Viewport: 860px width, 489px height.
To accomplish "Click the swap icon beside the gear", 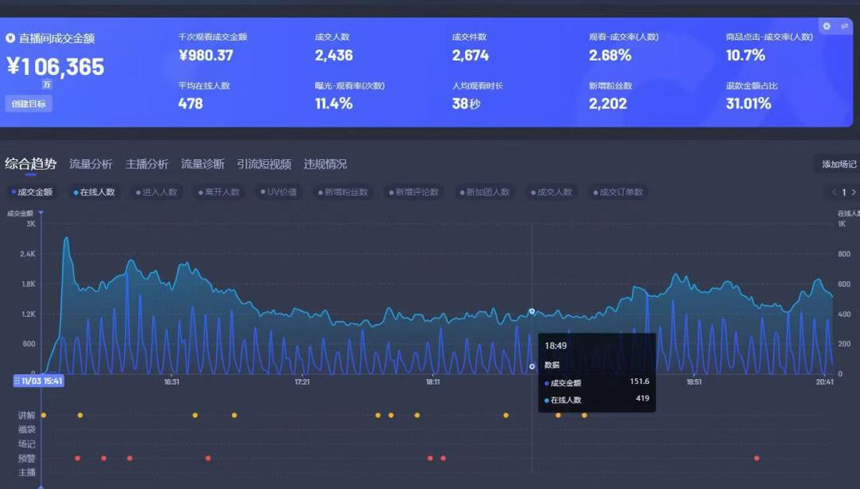I will coord(844,26).
